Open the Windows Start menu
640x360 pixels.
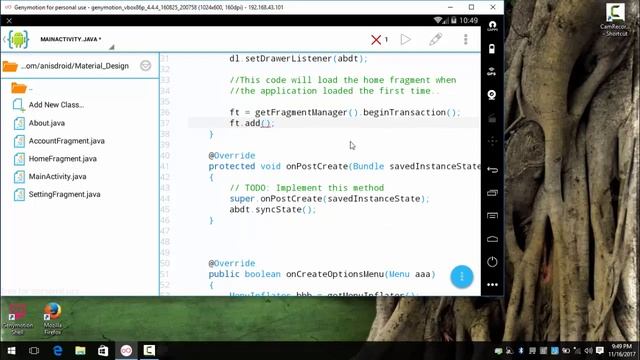click(11, 351)
